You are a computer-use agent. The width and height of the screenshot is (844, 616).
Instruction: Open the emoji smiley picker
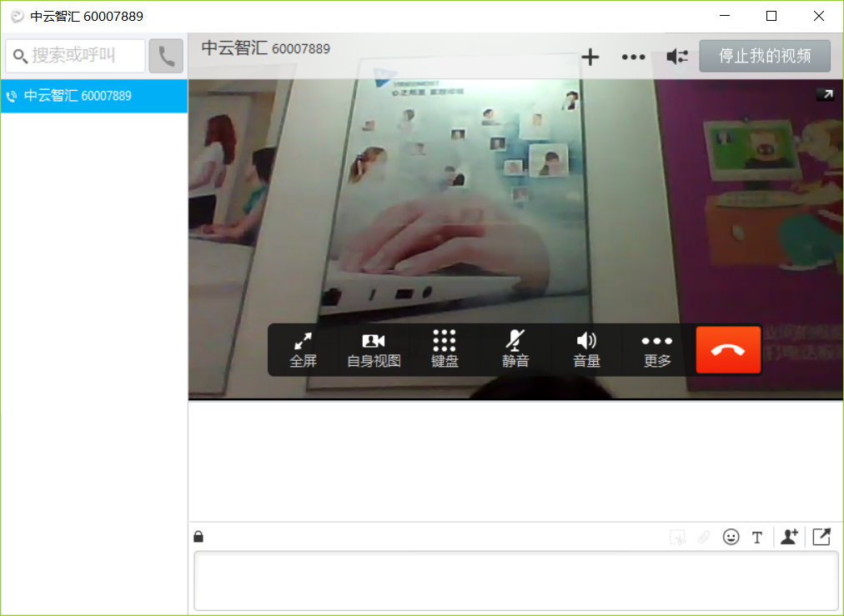731,537
